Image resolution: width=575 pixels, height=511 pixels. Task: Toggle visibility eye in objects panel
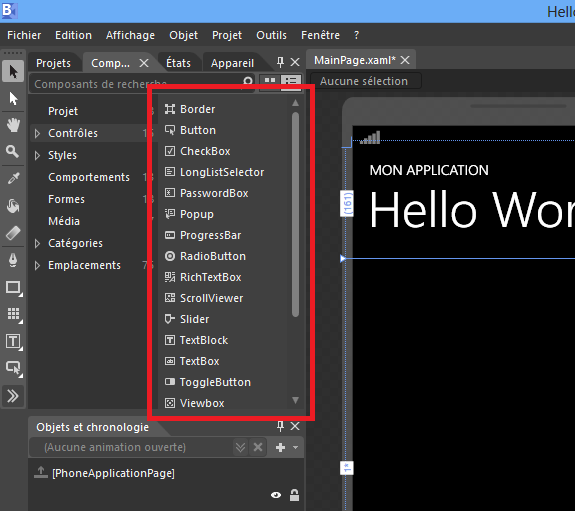[276, 495]
